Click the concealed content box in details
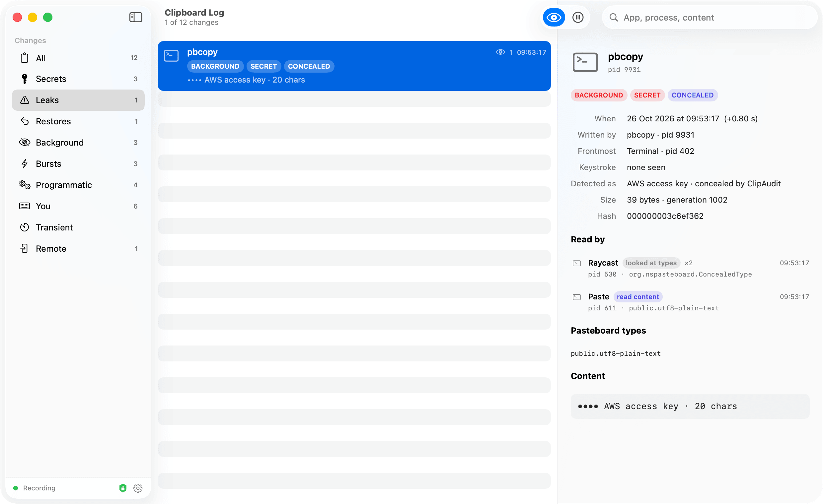823x504 pixels. 690,406
